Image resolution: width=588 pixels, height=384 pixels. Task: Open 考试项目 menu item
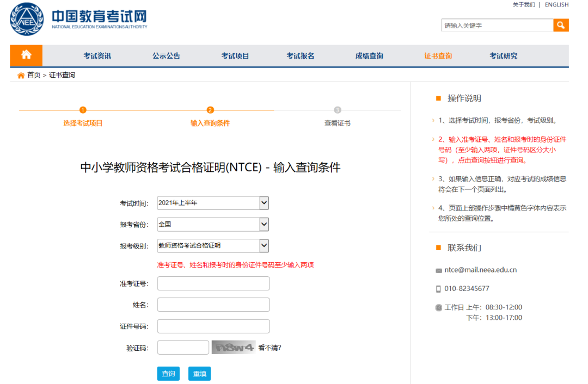tap(235, 56)
